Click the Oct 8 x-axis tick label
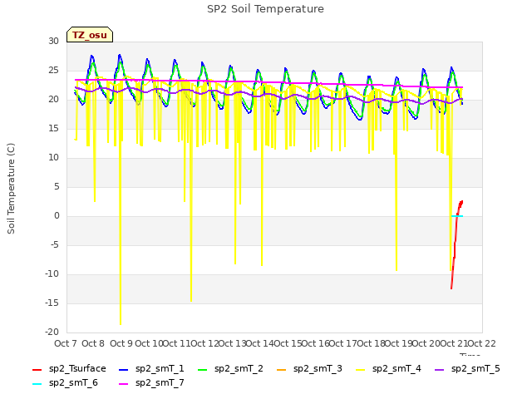 click(x=93, y=343)
